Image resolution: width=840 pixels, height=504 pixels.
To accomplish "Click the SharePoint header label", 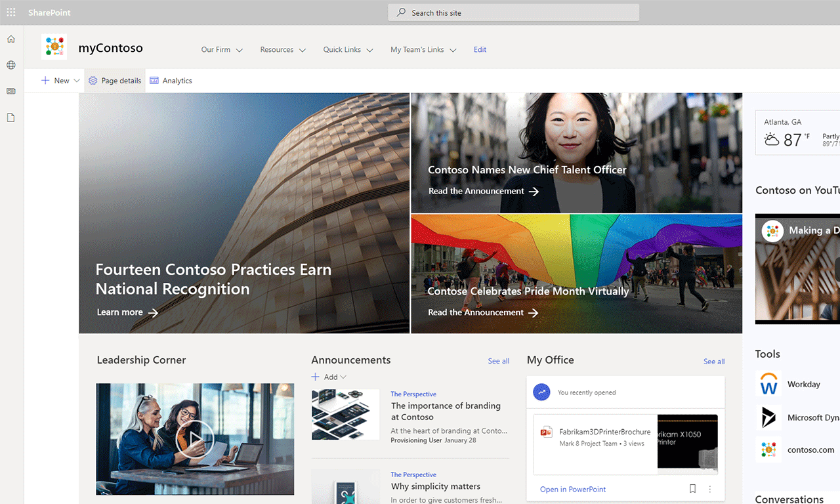I will 49,12.
